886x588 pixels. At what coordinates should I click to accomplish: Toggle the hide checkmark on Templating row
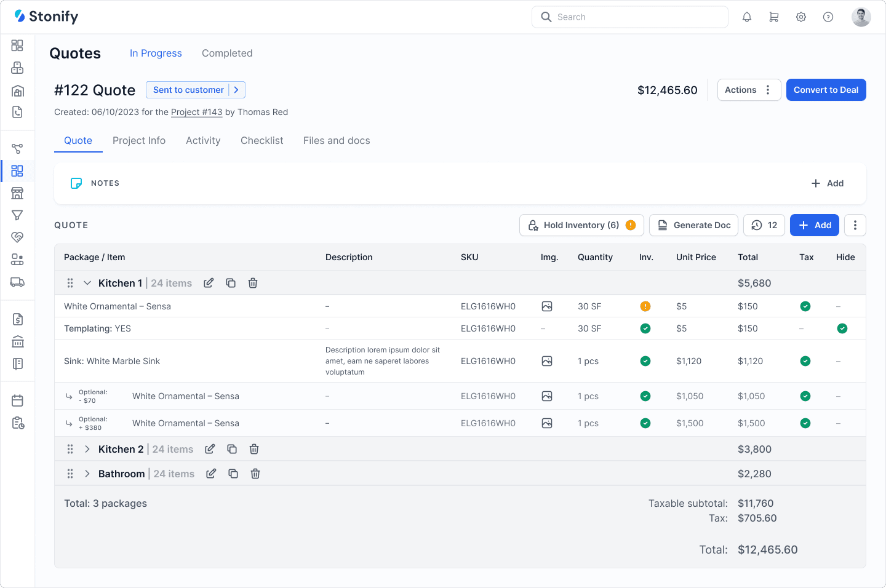pyautogui.click(x=842, y=328)
